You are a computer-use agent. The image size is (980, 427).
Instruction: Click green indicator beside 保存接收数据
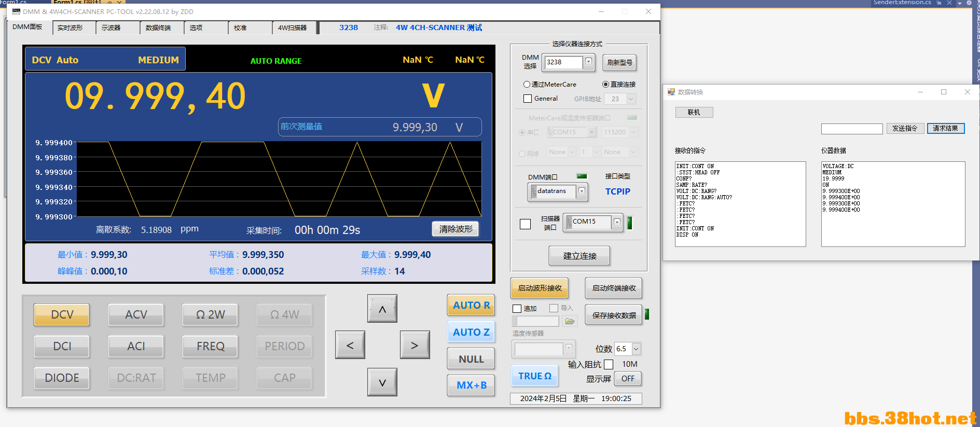(647, 314)
